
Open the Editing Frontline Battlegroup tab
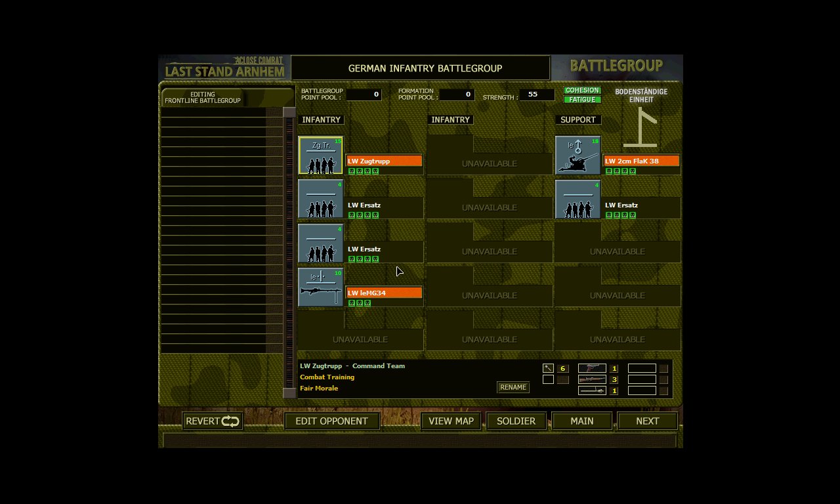(203, 98)
